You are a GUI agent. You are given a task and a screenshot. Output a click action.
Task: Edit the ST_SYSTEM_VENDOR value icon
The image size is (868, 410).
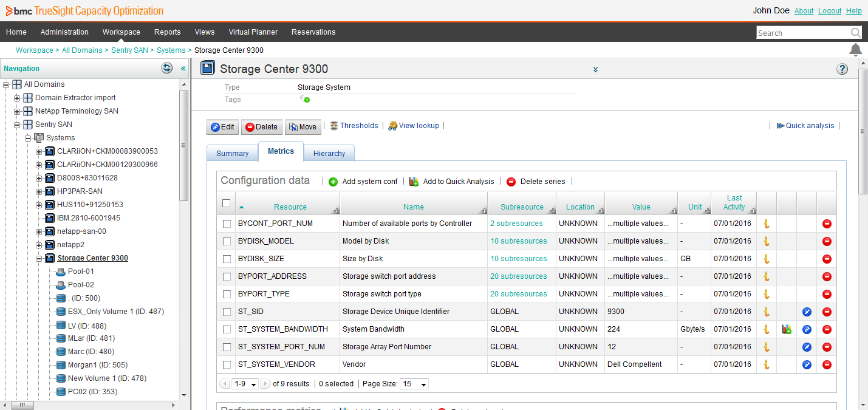pyautogui.click(x=807, y=364)
